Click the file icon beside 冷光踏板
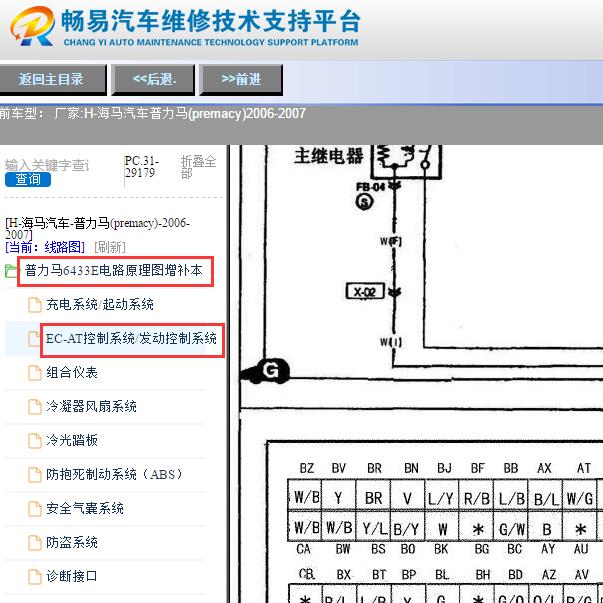 click(x=36, y=440)
